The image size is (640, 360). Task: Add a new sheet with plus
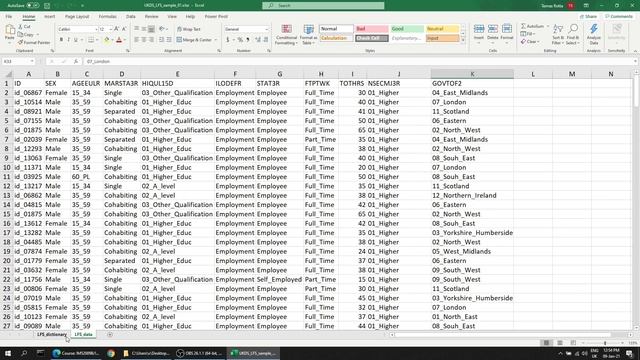(110, 335)
